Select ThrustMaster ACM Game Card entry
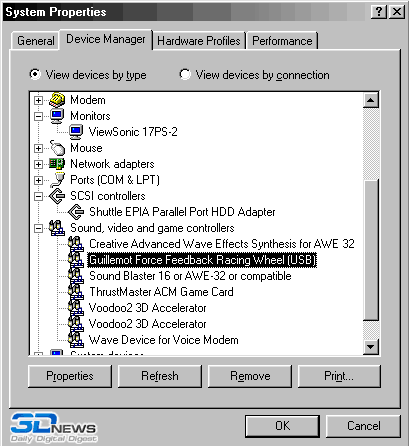This screenshot has height=446, width=409. (x=161, y=292)
